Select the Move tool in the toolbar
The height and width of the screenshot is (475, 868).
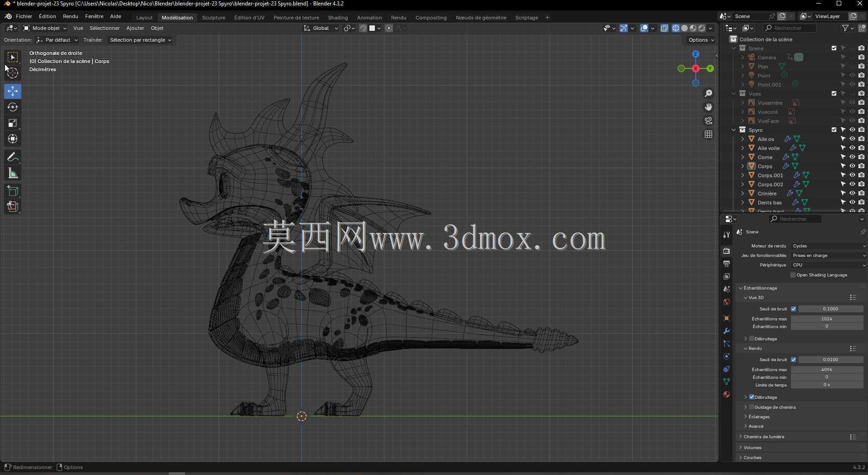[13, 91]
